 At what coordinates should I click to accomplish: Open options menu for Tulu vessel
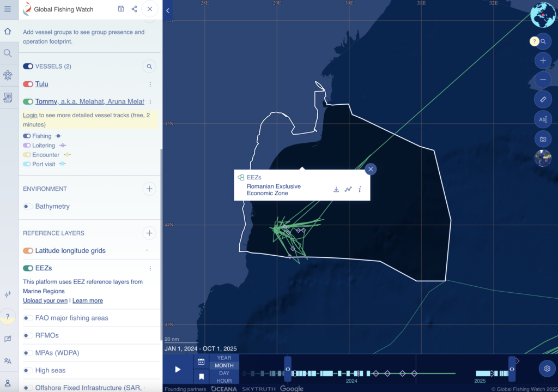click(x=150, y=85)
